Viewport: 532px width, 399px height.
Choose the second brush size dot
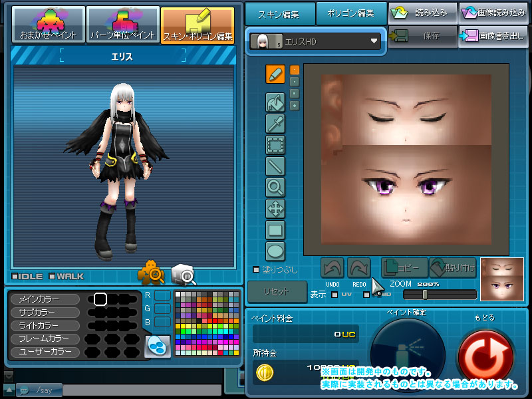(295, 82)
